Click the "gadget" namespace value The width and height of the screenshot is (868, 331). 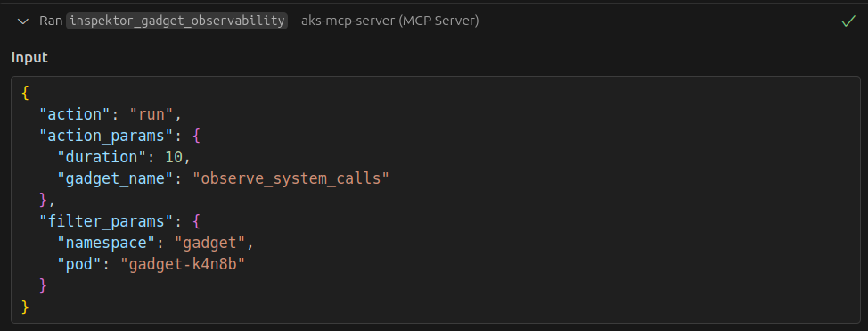(x=209, y=244)
